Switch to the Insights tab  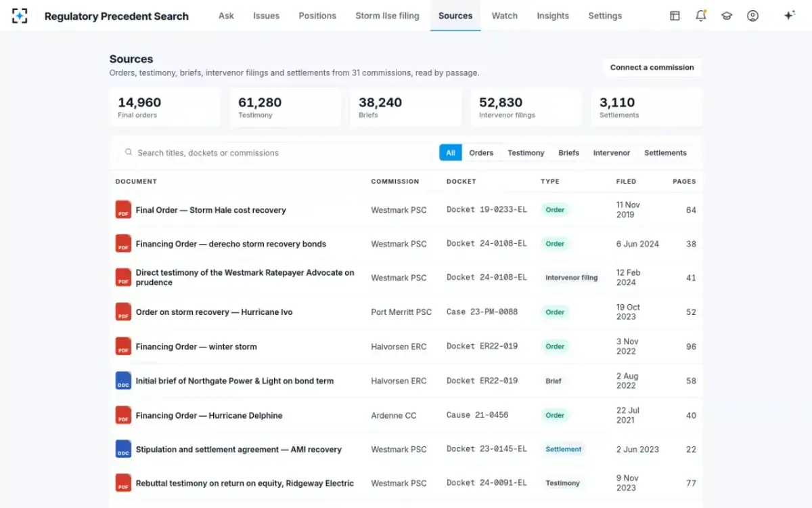point(553,16)
